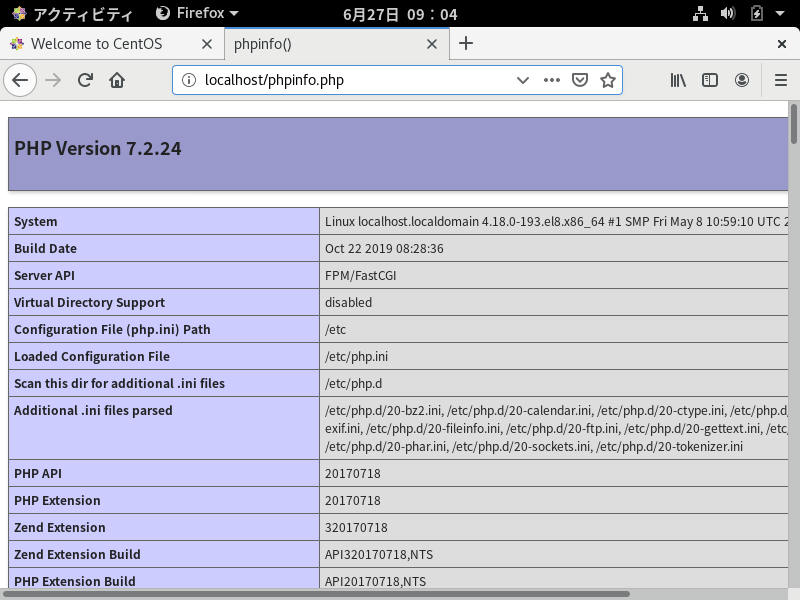The height and width of the screenshot is (600, 800).
Task: Open the Firefox home page
Action: point(117,80)
